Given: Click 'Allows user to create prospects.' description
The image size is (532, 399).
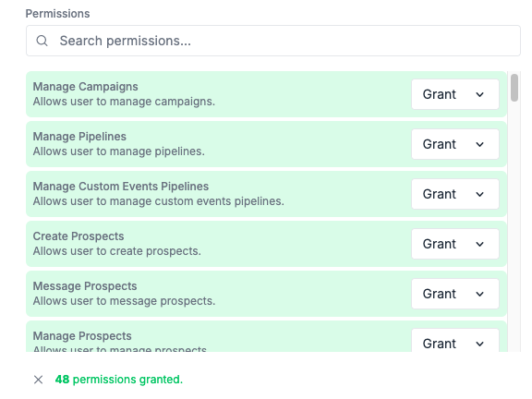Looking at the screenshot, I should pyautogui.click(x=117, y=251).
